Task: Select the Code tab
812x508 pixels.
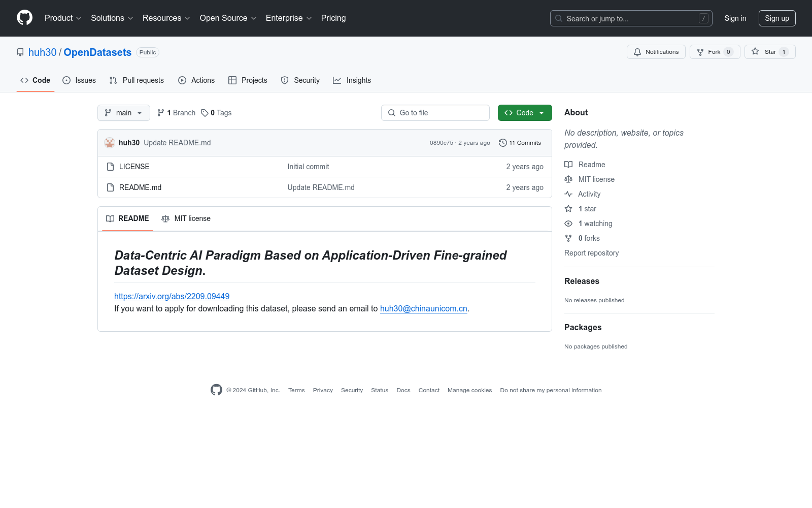Action: (36, 80)
